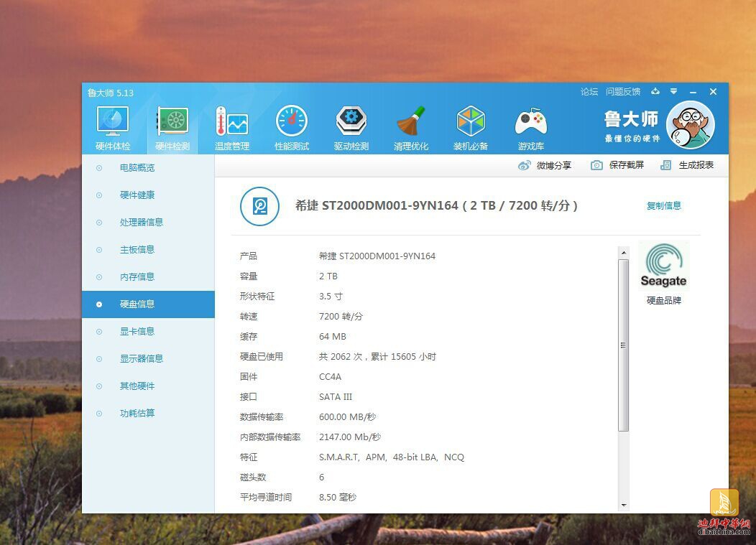Screen dimensions: 756x545
Task: Click the 7200 转/分 speed value
Action: pos(341,317)
